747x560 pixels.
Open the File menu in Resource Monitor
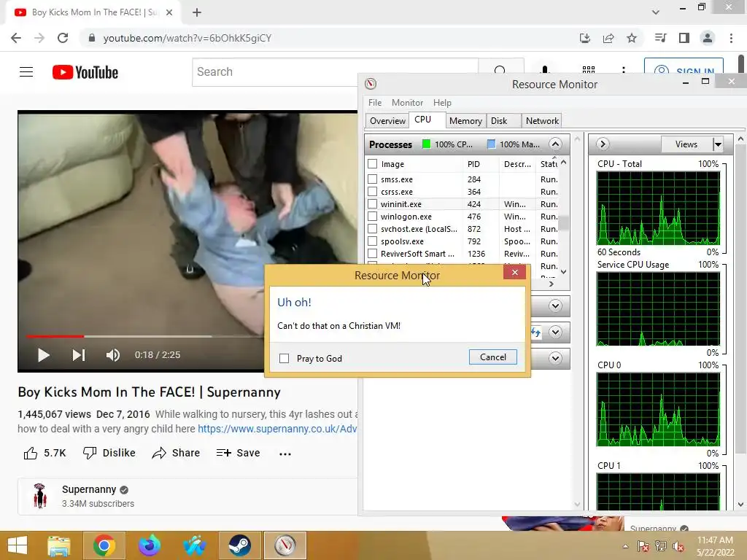375,103
